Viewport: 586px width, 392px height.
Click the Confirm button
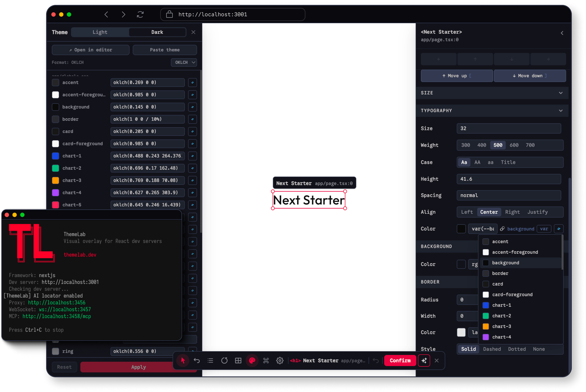[x=400, y=361]
